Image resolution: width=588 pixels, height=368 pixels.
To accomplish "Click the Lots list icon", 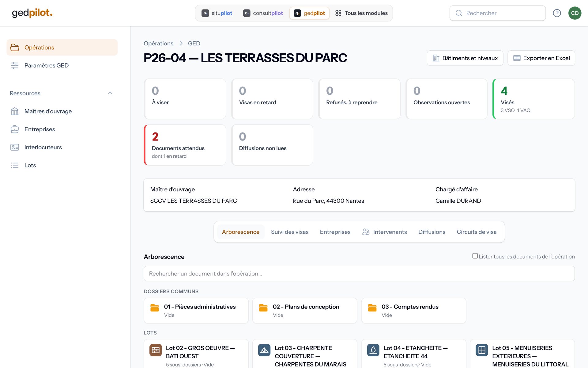I will (x=15, y=165).
